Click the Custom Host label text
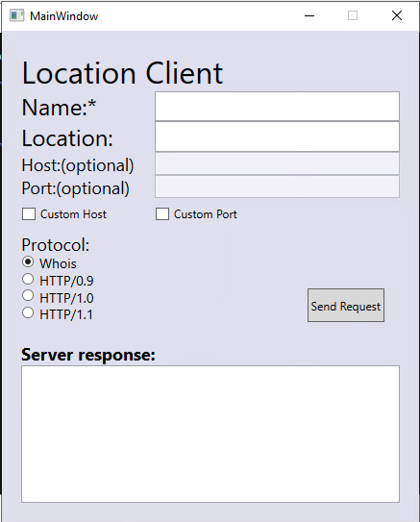The width and height of the screenshot is (420, 522). (74, 214)
